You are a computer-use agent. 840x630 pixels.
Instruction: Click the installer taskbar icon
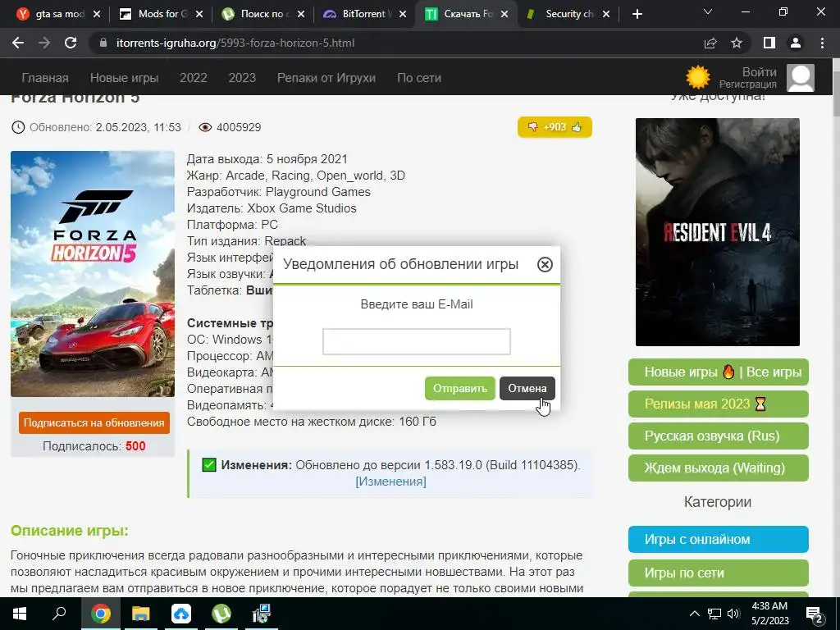[262, 614]
